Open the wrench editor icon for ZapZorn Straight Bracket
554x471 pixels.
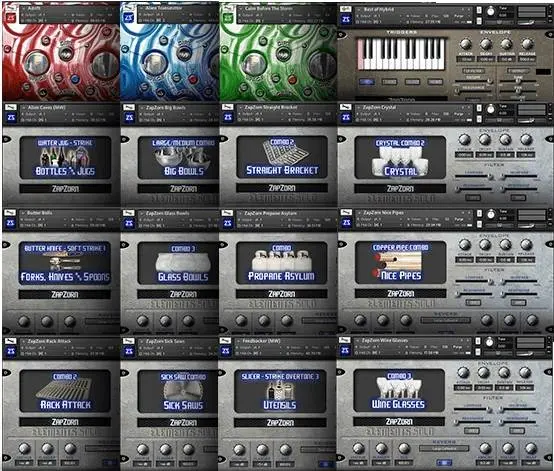click(x=228, y=107)
